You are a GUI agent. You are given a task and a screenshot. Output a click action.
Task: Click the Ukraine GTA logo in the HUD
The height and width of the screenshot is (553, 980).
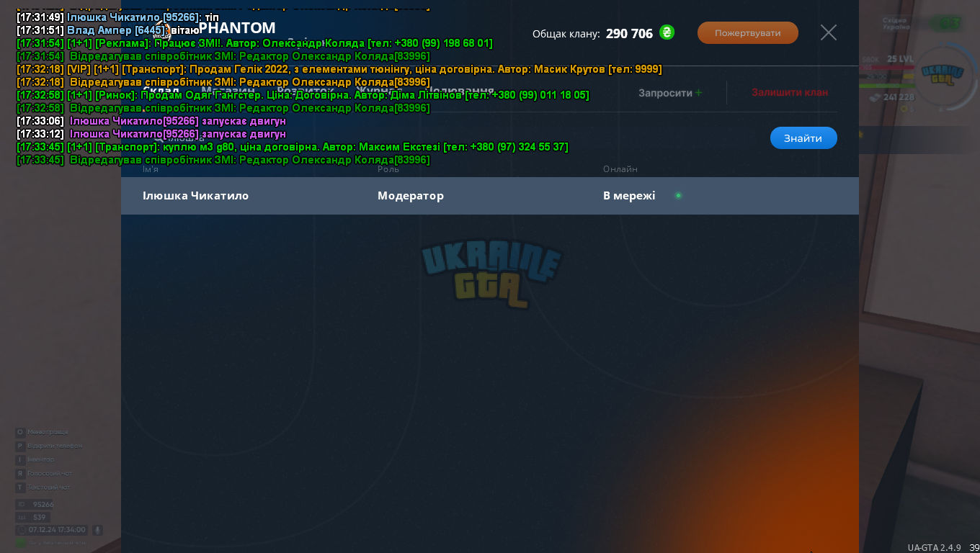pyautogui.click(x=944, y=75)
